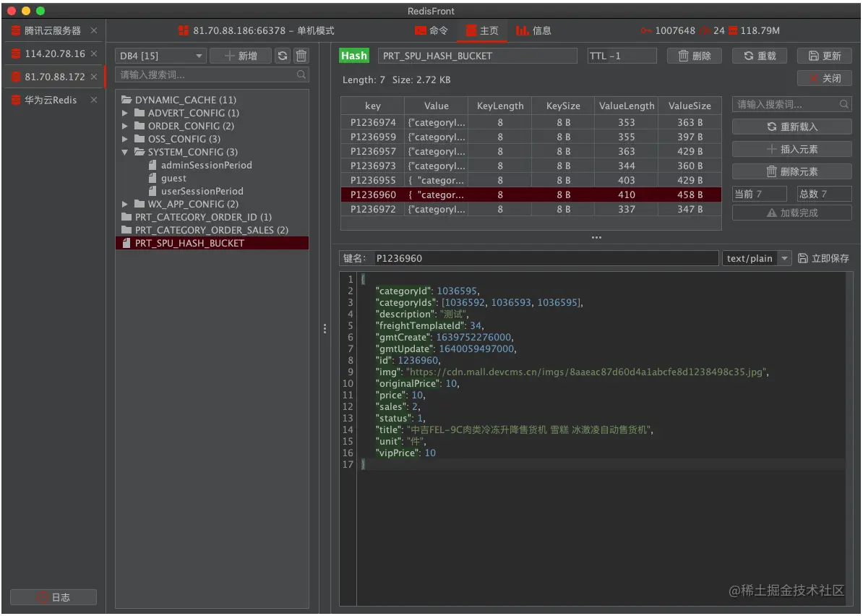Click the 键名 field containing P1236960

tap(546, 258)
